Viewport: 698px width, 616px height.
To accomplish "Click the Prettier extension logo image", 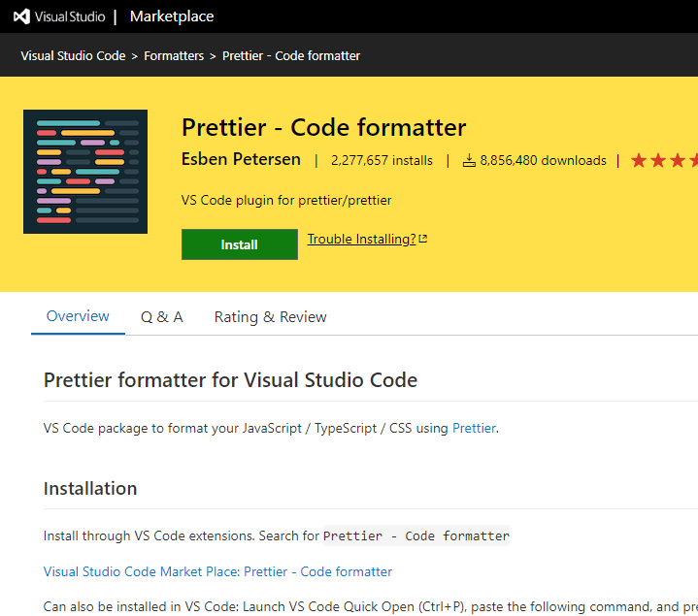I will tap(85, 172).
